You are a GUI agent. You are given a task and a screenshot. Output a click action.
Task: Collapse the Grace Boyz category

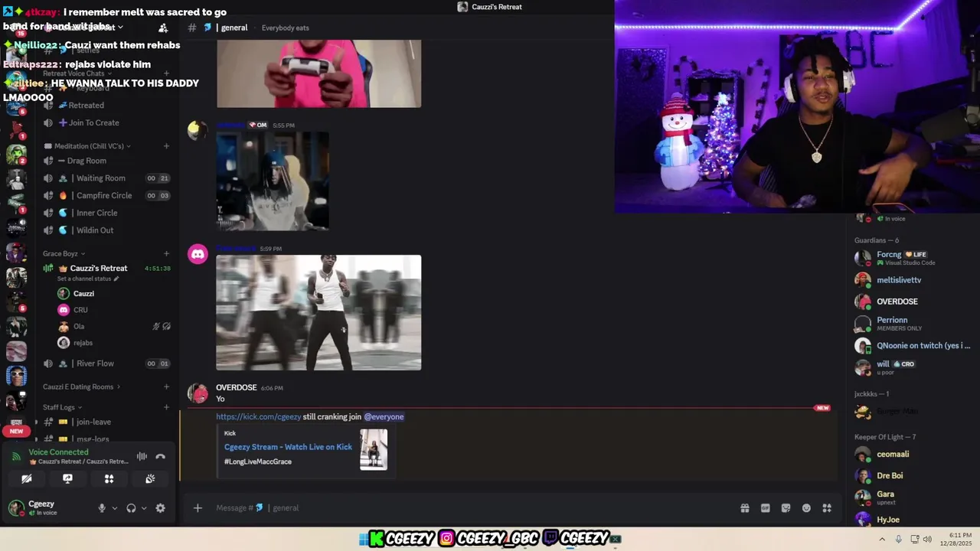pos(64,254)
